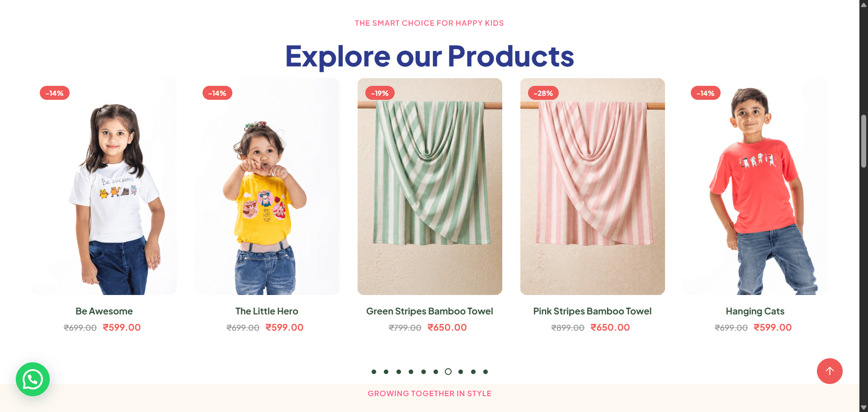Open Pink Stripes Bamboo Towel link

592,311
